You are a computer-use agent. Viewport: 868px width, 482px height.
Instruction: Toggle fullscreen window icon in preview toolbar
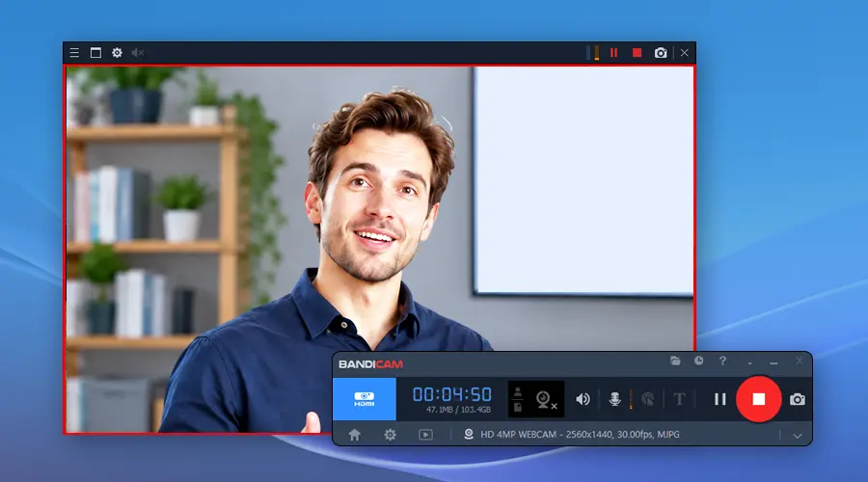[95, 53]
